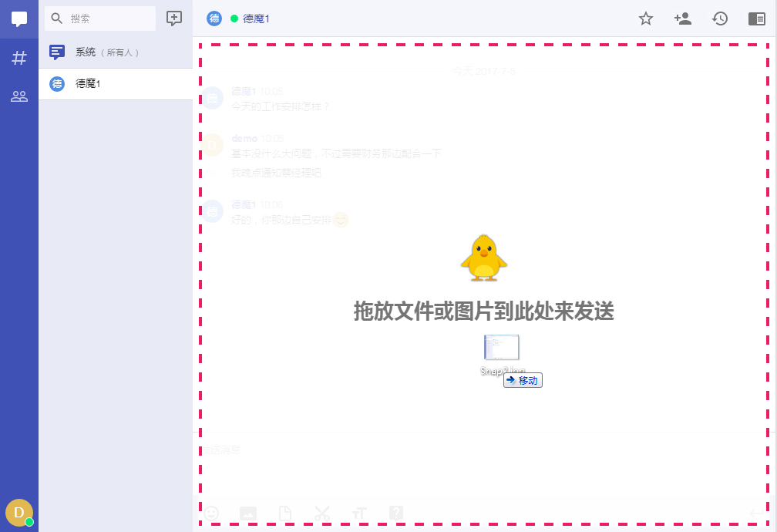Click the help question-mark icon
The width and height of the screenshot is (777, 532).
point(396,513)
